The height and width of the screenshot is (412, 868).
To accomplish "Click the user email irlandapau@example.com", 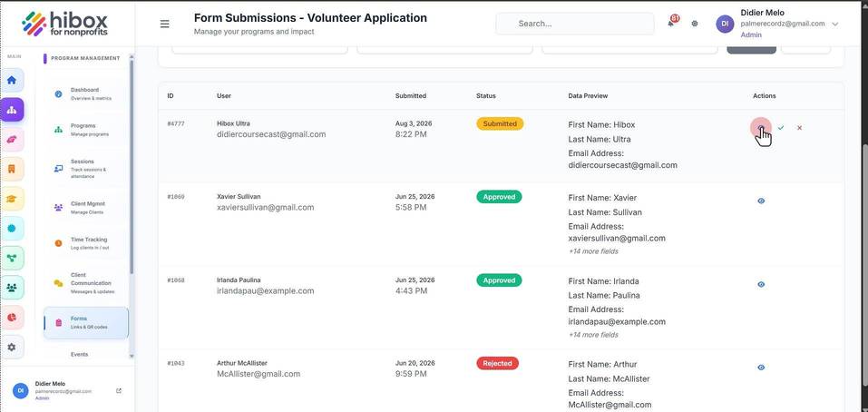I will pyautogui.click(x=265, y=290).
